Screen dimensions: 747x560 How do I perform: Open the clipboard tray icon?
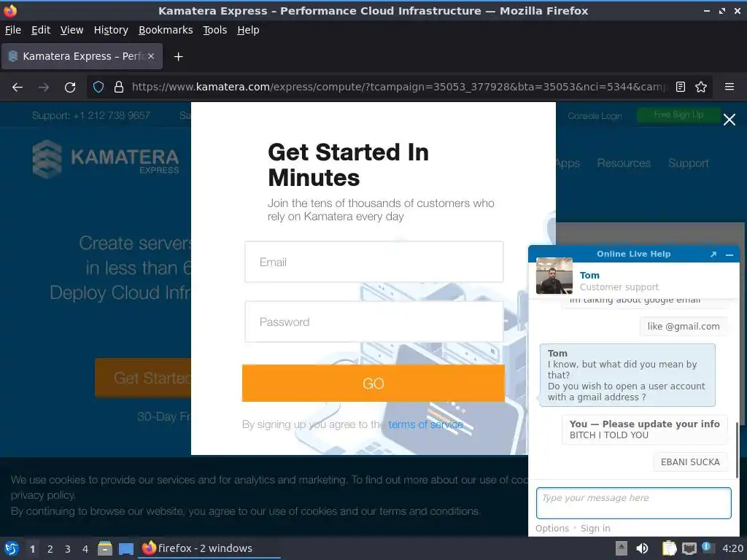click(x=669, y=548)
